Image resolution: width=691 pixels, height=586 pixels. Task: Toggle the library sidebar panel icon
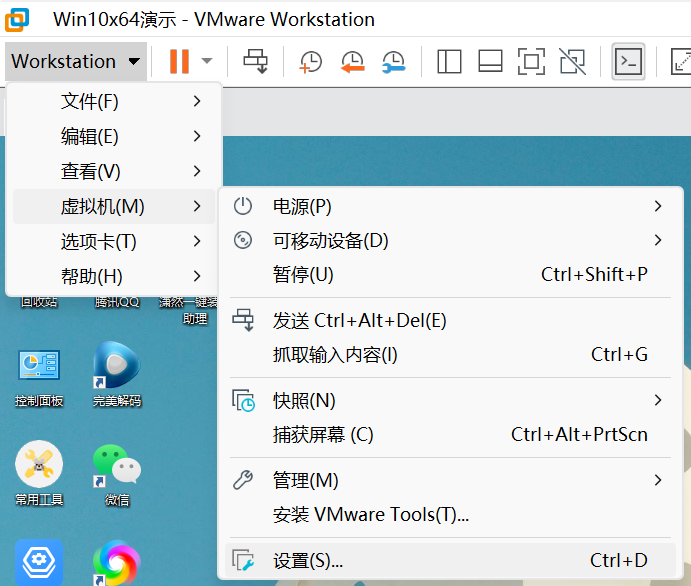coord(449,61)
